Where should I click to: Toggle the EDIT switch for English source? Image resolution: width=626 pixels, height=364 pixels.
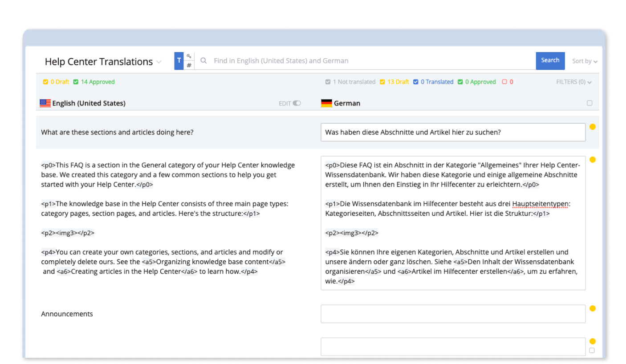click(297, 103)
